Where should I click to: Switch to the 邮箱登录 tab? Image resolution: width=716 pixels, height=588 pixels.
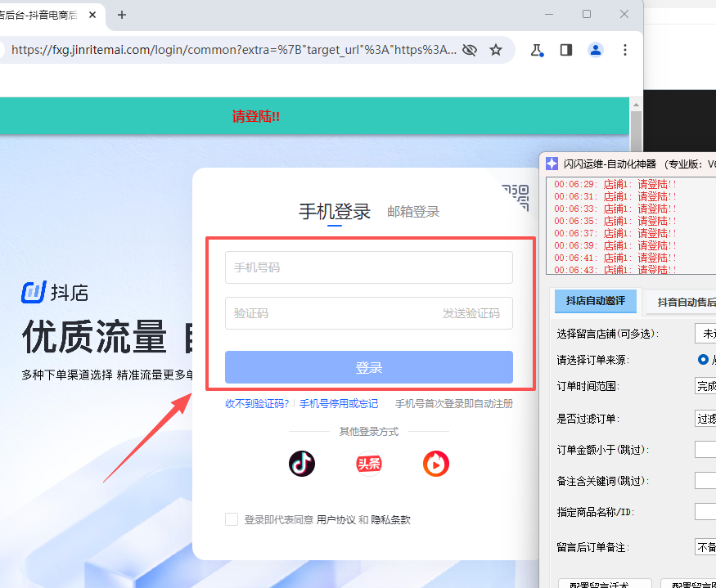(415, 210)
